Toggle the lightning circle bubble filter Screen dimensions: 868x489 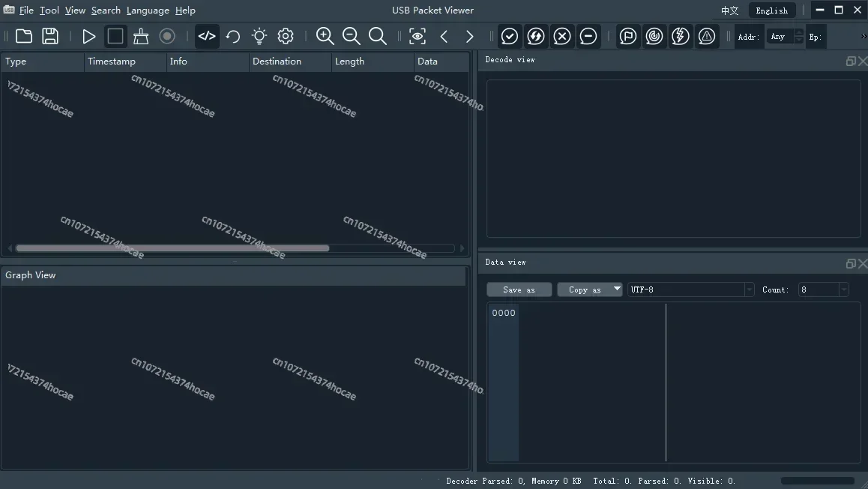coord(536,37)
